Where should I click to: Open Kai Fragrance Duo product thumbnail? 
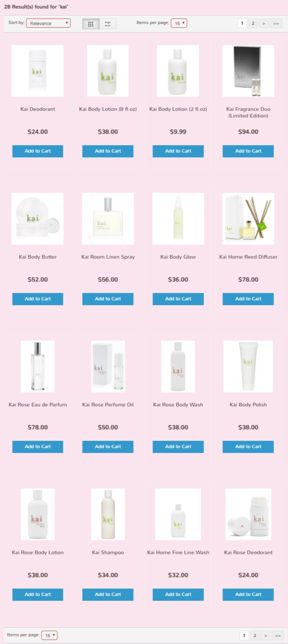pos(248,71)
